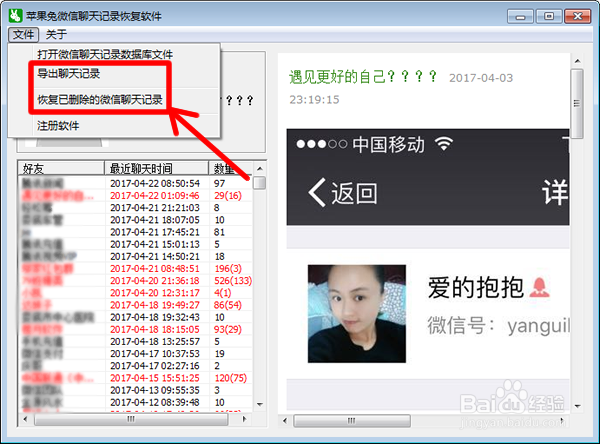Select red row dated 2017-04-18 18:15:05
600x444 pixels.
pos(135,330)
